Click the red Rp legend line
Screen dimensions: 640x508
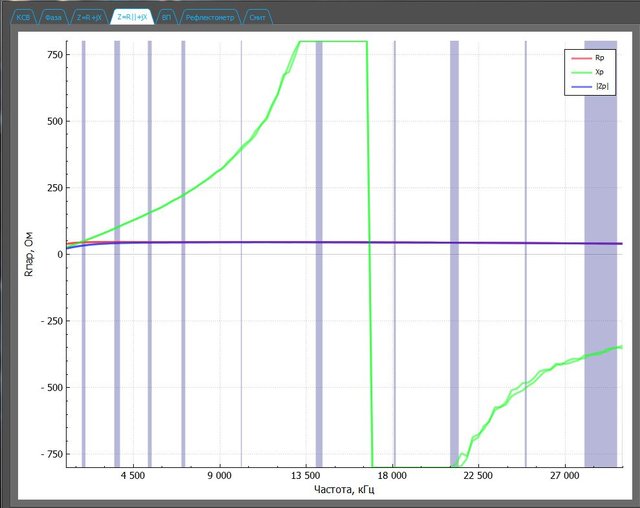tap(579, 59)
